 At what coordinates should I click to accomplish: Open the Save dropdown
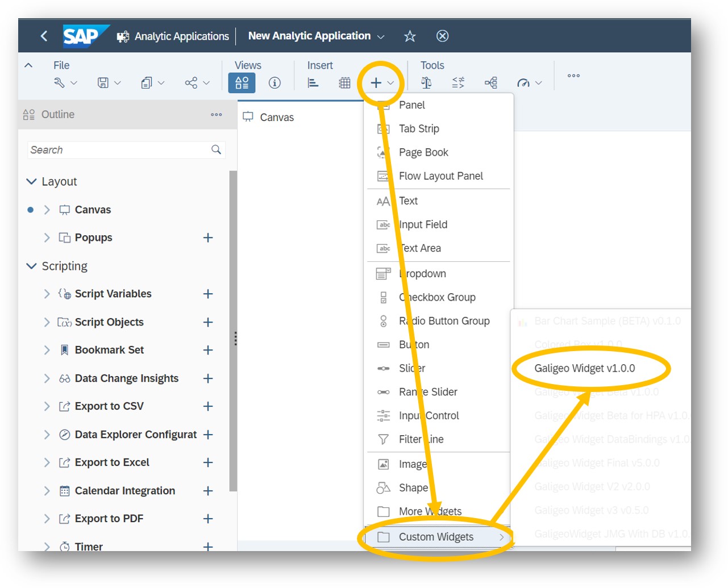(109, 83)
